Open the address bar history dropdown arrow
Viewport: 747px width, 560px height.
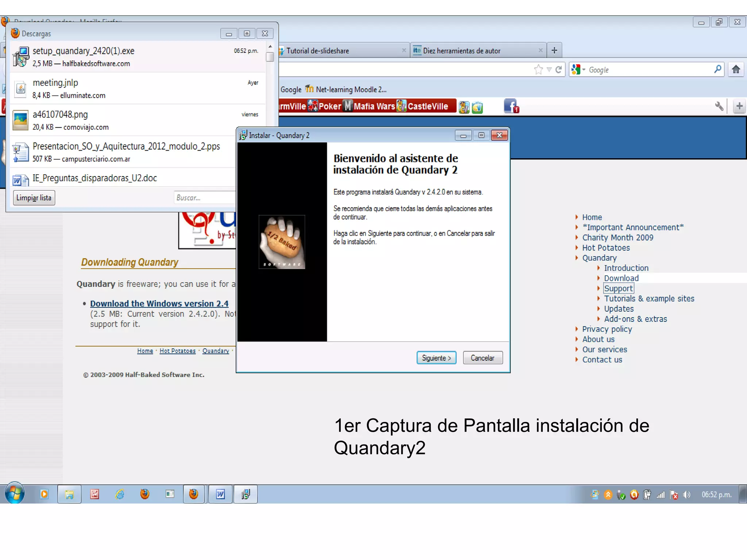[549, 70]
